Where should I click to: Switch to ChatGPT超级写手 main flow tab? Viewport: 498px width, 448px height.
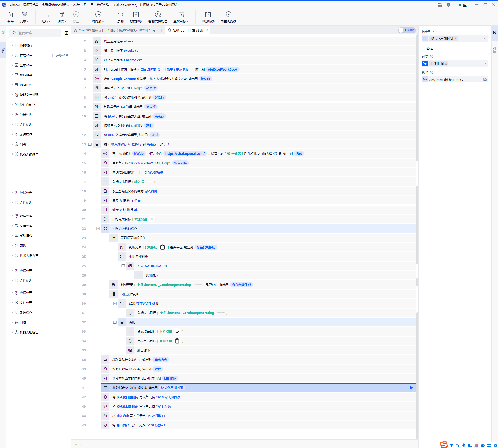pos(118,30)
